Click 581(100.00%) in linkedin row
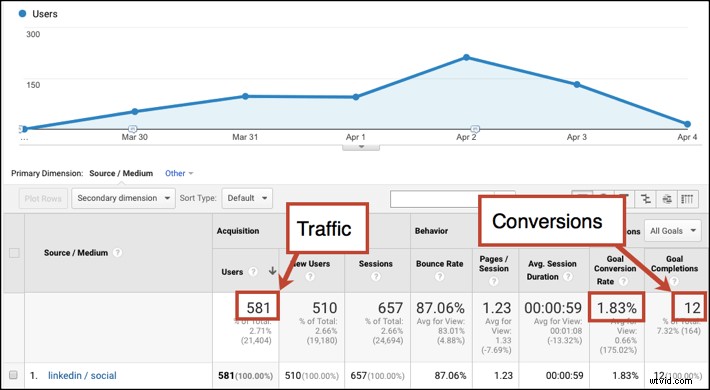Viewport: 710px width, 390px height. pyautogui.click(x=246, y=376)
